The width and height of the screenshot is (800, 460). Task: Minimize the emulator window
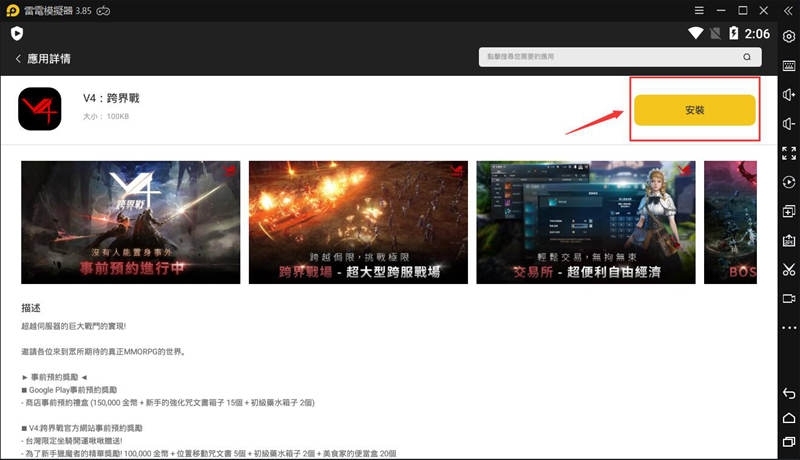click(x=721, y=10)
